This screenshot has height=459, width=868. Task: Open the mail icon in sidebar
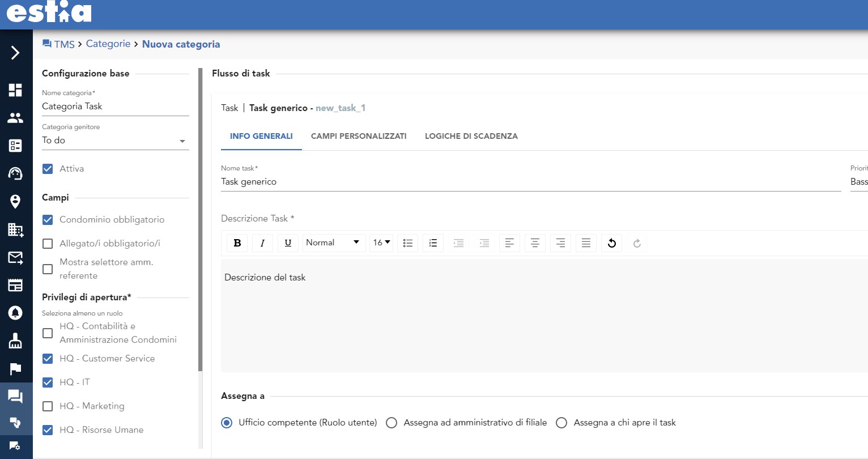(15, 258)
